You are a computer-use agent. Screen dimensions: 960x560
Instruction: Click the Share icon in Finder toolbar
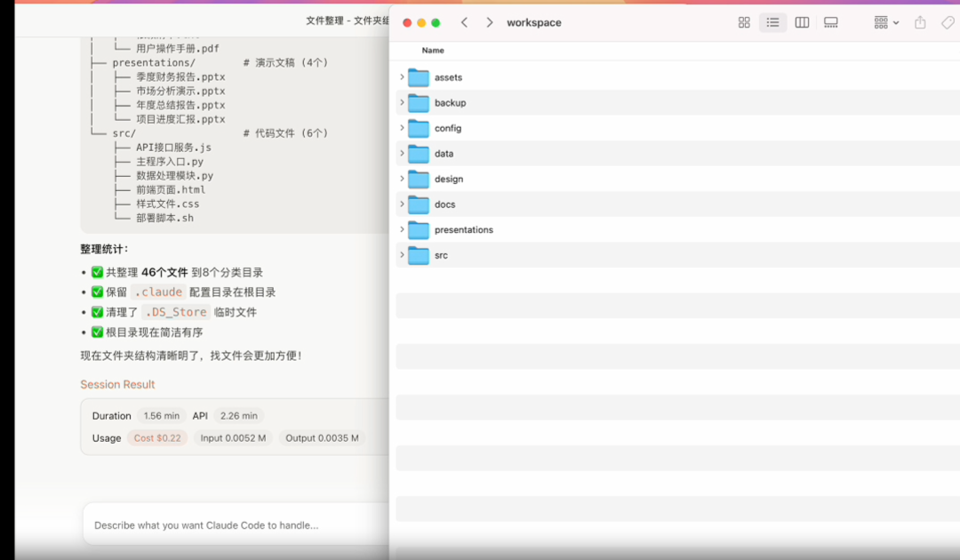(920, 22)
